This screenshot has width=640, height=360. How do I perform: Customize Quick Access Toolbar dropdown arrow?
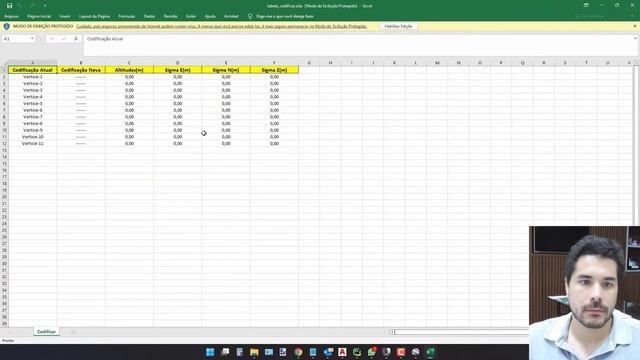pyautogui.click(x=45, y=6)
